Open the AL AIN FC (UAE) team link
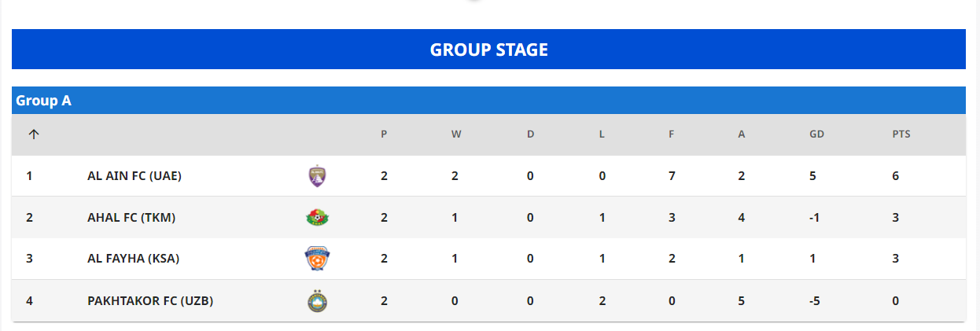The image size is (980, 331). pos(134,176)
